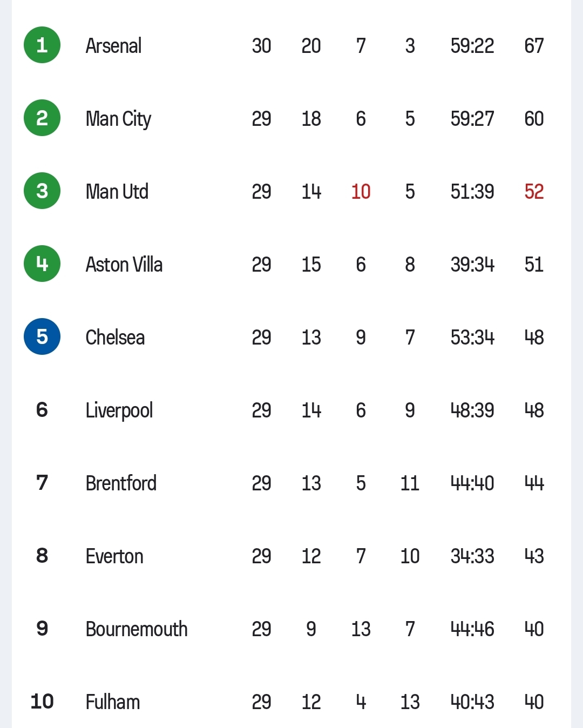Viewport: 583px width, 728px height.
Task: Select the Man Utd team name
Action: click(x=117, y=192)
